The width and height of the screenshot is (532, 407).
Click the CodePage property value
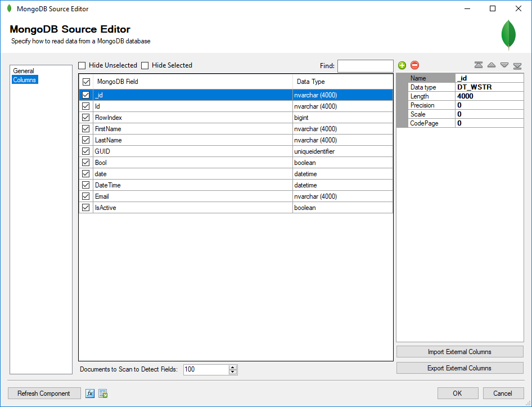click(489, 123)
